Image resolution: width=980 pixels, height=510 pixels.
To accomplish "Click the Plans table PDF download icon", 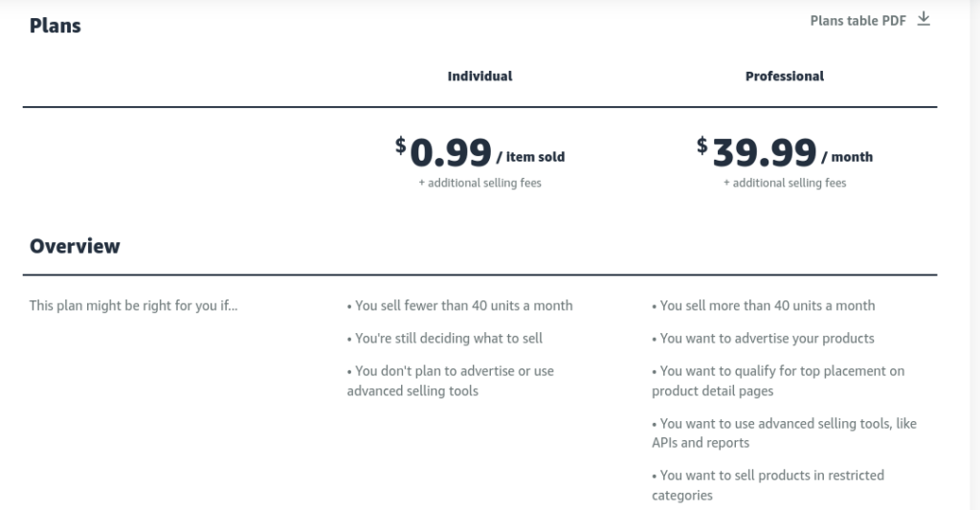I will (924, 19).
